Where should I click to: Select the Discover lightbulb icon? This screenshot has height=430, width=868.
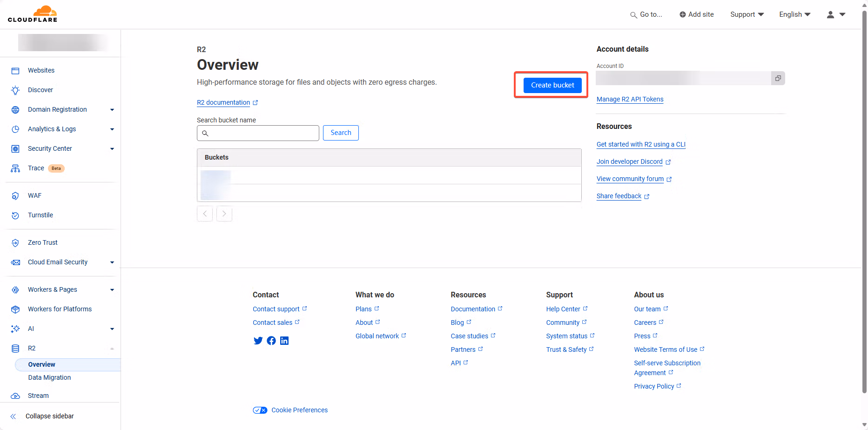(15, 90)
